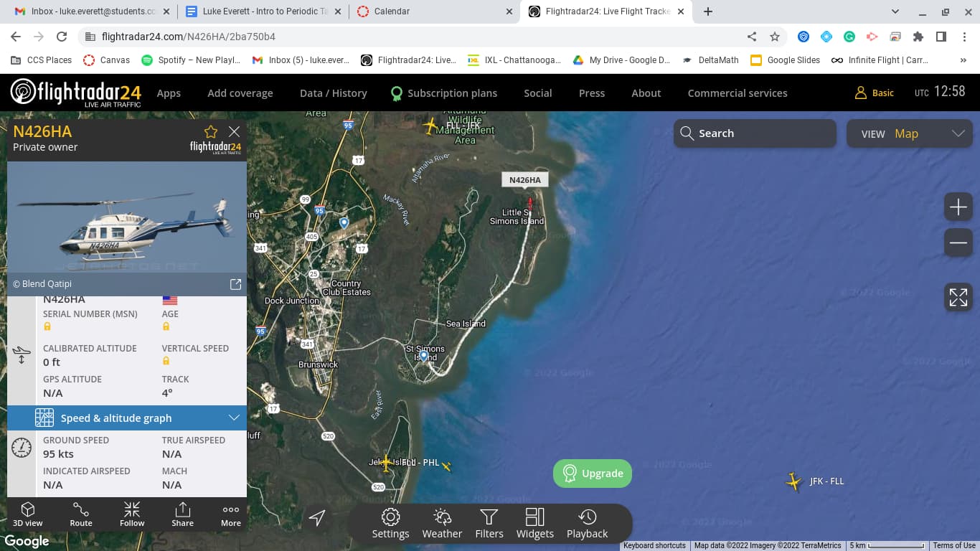Screen dimensions: 980x551
Task: Click the Jekyll Island FLL - PHL aircraft
Action: pyautogui.click(x=387, y=463)
